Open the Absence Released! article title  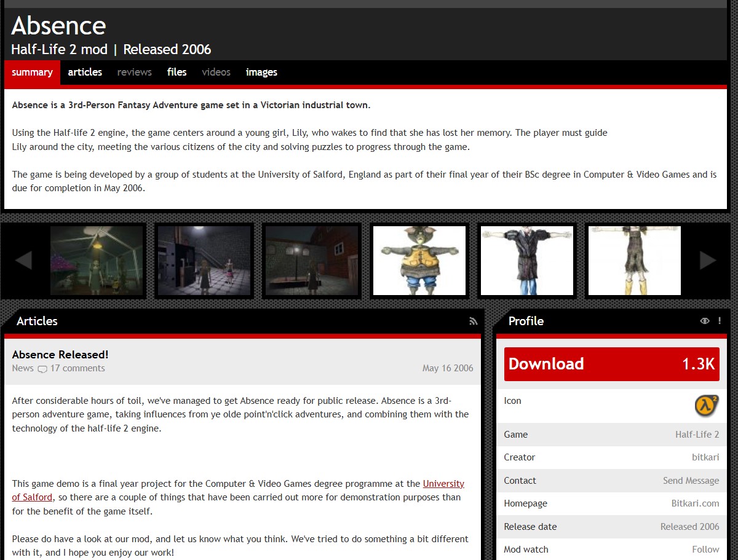tap(60, 355)
